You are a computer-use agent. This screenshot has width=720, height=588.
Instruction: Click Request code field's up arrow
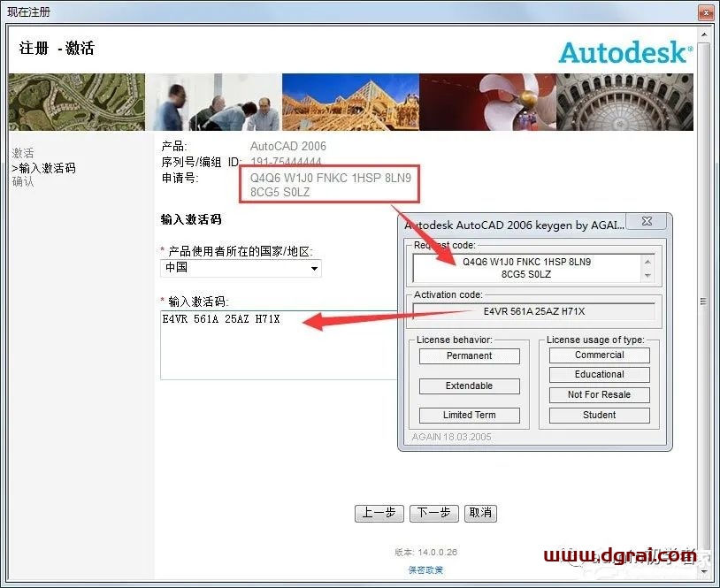tap(647, 262)
